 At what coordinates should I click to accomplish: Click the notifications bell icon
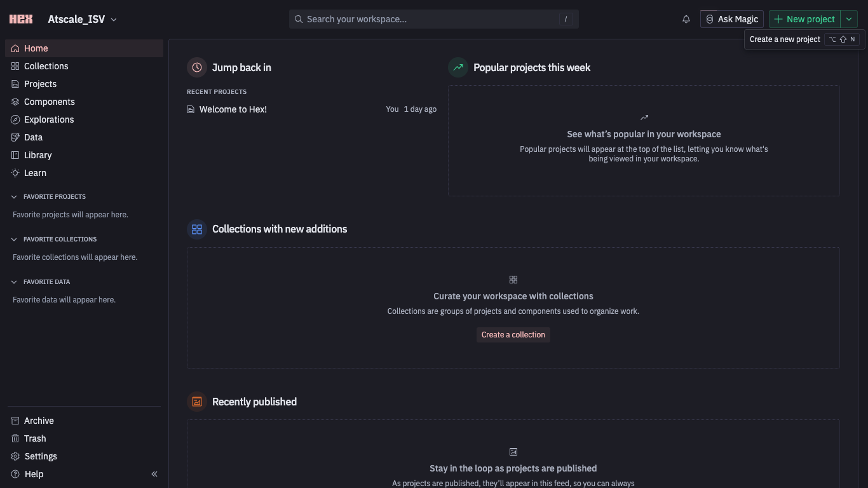coord(686,19)
